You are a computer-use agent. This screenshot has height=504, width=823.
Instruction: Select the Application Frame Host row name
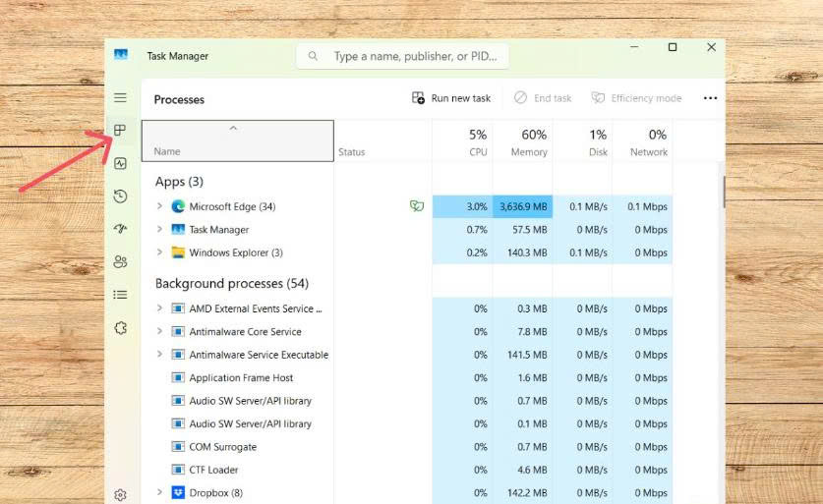241,378
